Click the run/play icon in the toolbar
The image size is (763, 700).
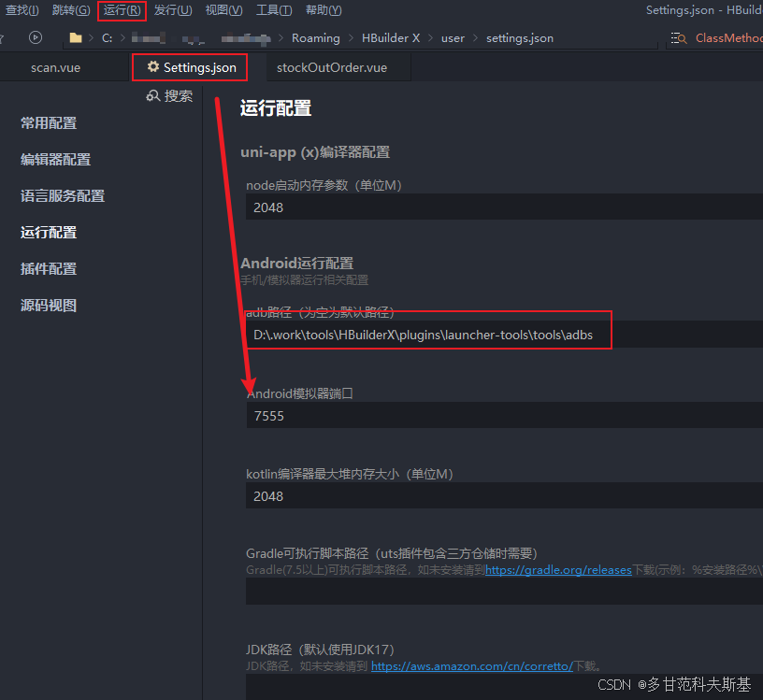(36, 37)
